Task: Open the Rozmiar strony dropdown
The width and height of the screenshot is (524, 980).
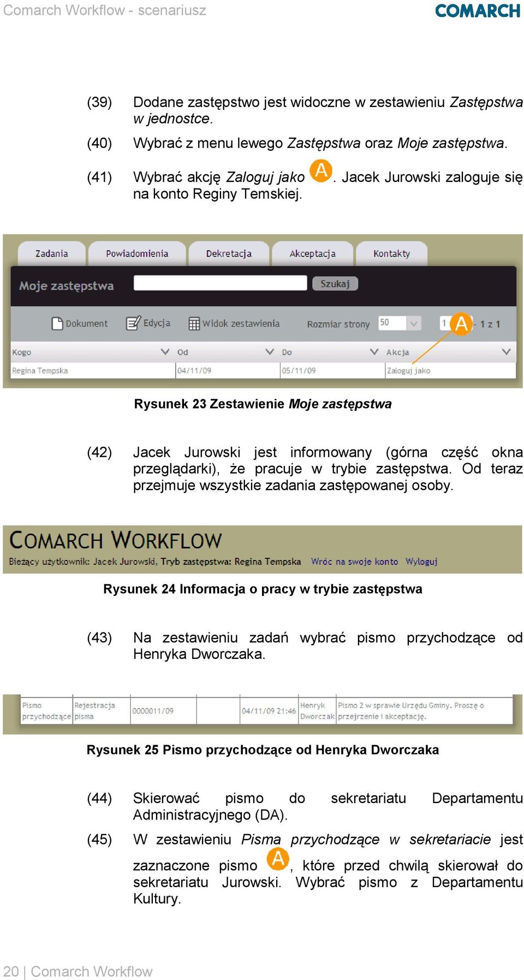Action: coord(399,323)
